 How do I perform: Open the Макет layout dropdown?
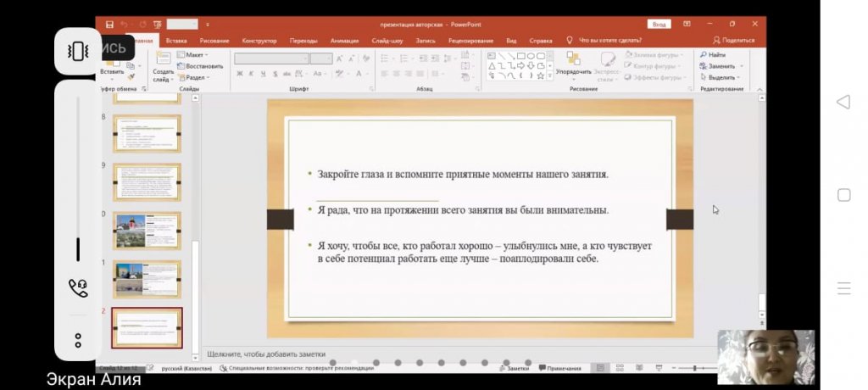pyautogui.click(x=192, y=55)
